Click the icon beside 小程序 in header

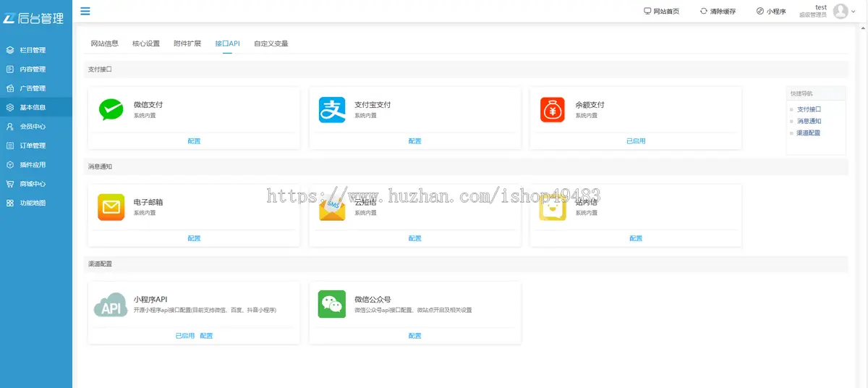[760, 11]
